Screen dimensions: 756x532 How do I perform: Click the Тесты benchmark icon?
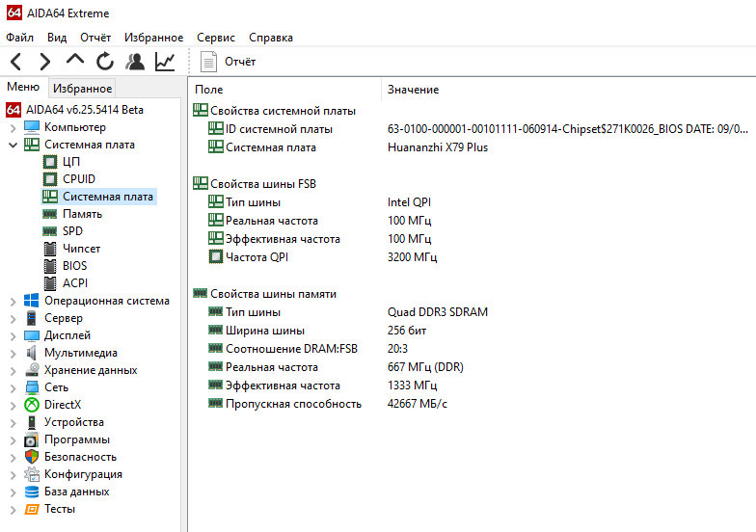(x=32, y=509)
